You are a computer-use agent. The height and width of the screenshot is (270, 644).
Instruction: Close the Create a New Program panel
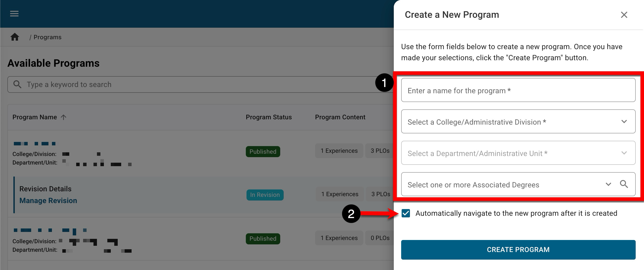[624, 15]
